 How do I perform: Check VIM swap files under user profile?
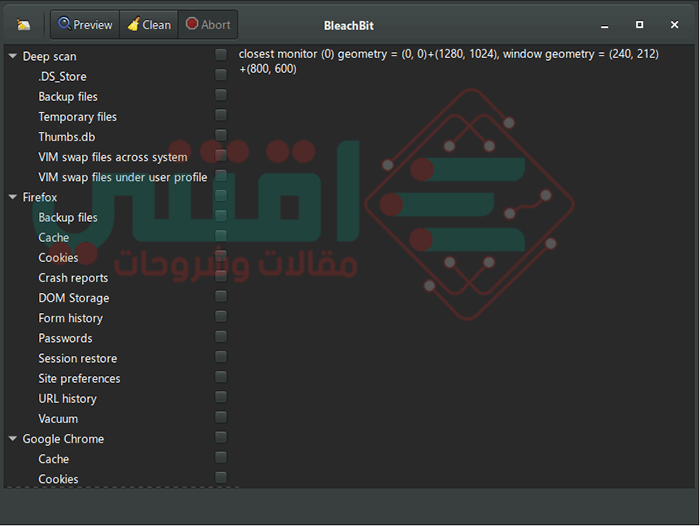click(221, 175)
